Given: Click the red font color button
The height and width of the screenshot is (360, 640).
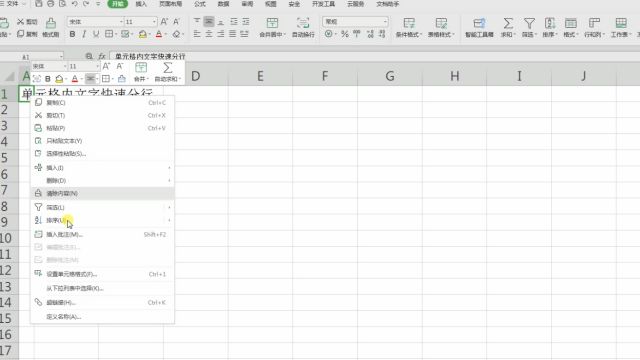Looking at the screenshot, I should [x=159, y=34].
